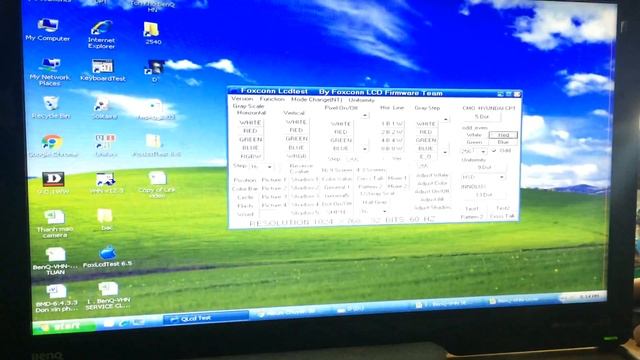Open the bak folder on the desktop
The height and width of the screenshot is (360, 640).
click(105, 219)
